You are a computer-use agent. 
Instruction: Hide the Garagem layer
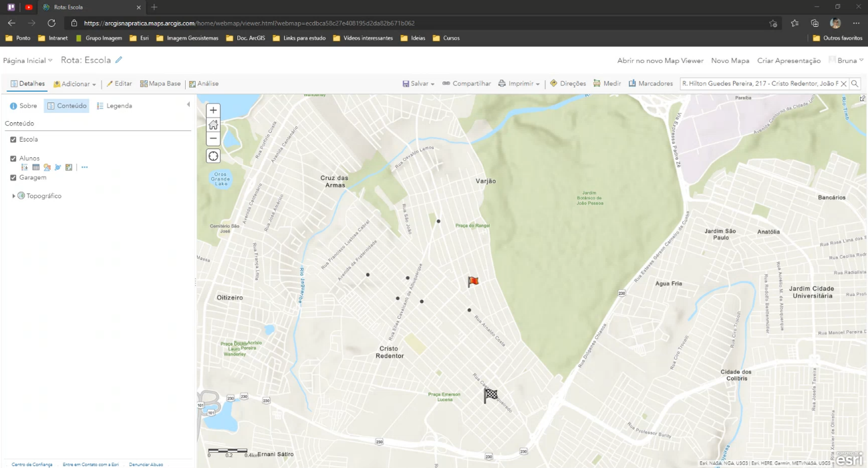click(x=13, y=178)
